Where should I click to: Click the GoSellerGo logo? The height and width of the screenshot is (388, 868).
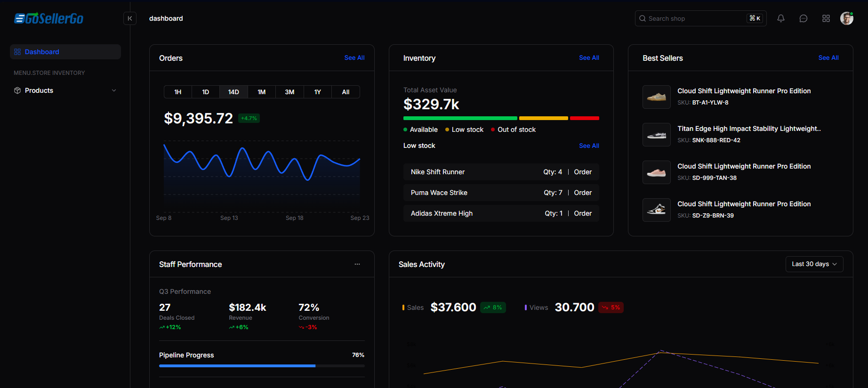tap(49, 18)
